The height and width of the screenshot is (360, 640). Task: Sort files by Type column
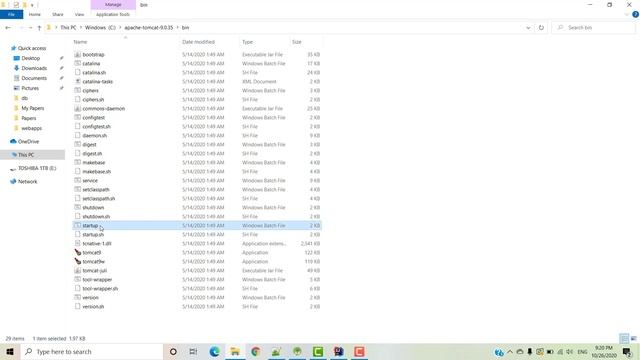click(x=247, y=42)
